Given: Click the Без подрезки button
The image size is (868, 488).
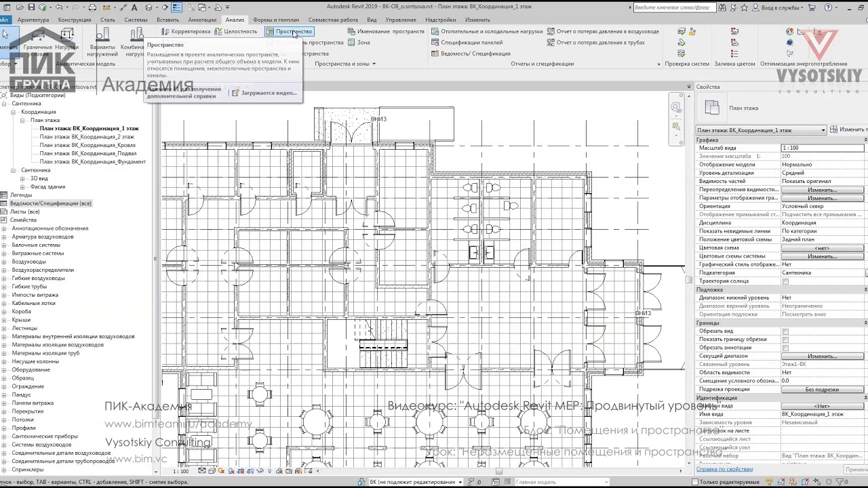Looking at the screenshot, I should [823, 389].
